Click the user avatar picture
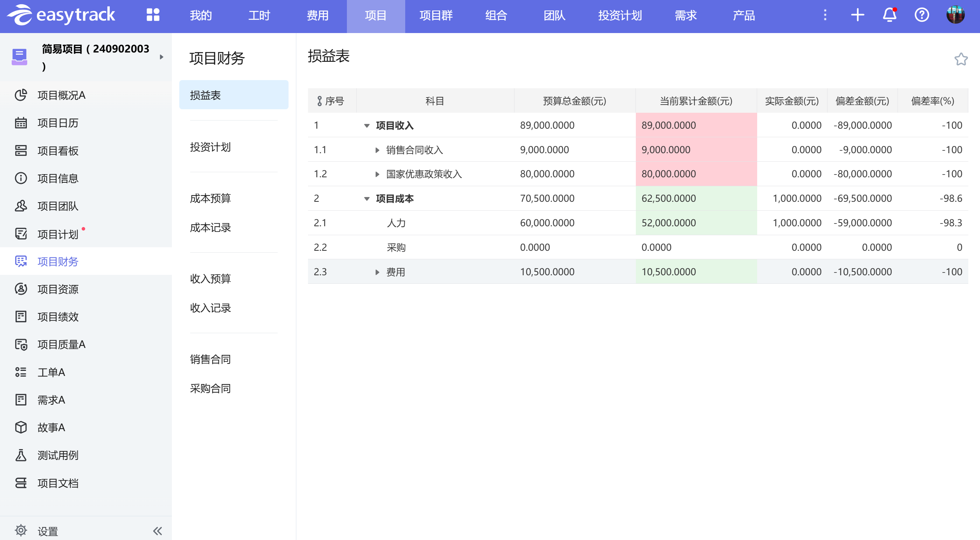The height and width of the screenshot is (540, 980). pyautogui.click(x=955, y=15)
